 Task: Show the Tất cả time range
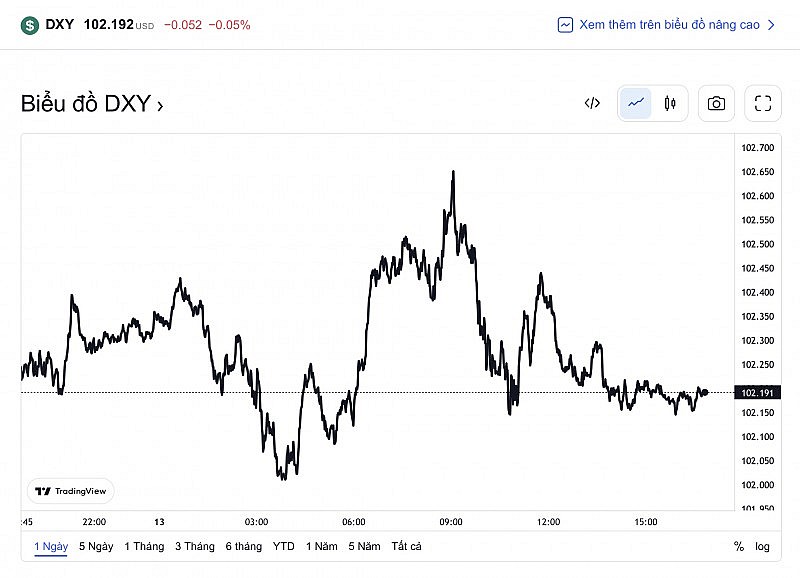(407, 546)
